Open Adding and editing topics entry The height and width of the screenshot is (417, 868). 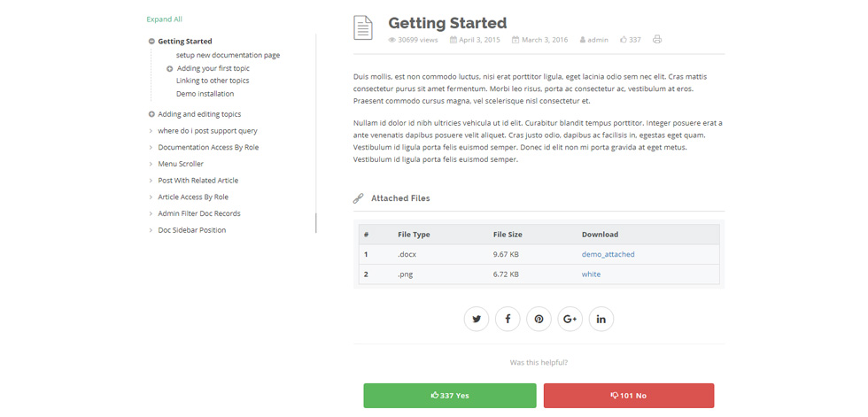click(199, 114)
